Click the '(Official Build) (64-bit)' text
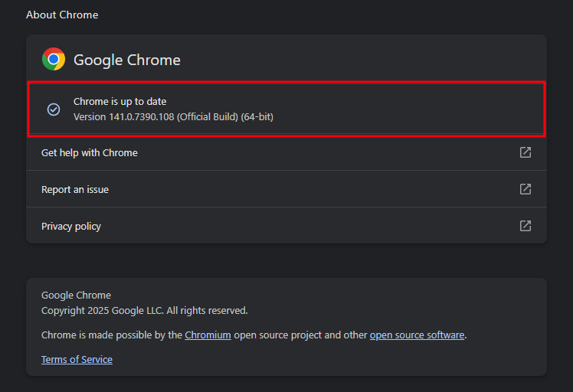The image size is (573, 392). coord(224,117)
